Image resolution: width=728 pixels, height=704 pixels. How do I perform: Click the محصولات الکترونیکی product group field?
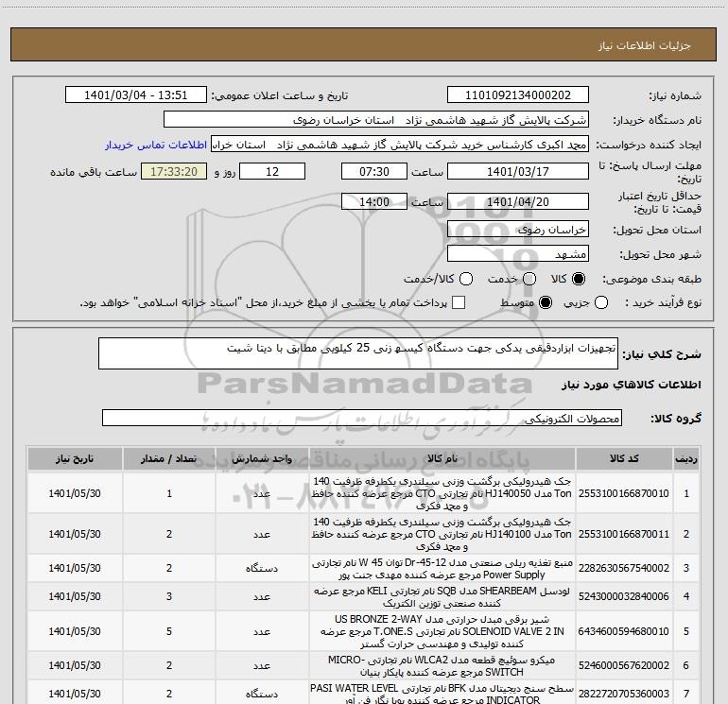363,419
